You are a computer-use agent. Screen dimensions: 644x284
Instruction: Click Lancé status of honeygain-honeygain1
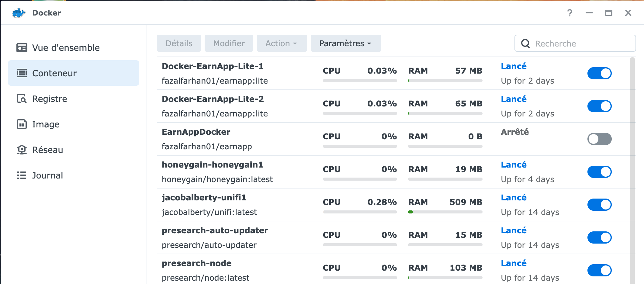pos(514,165)
